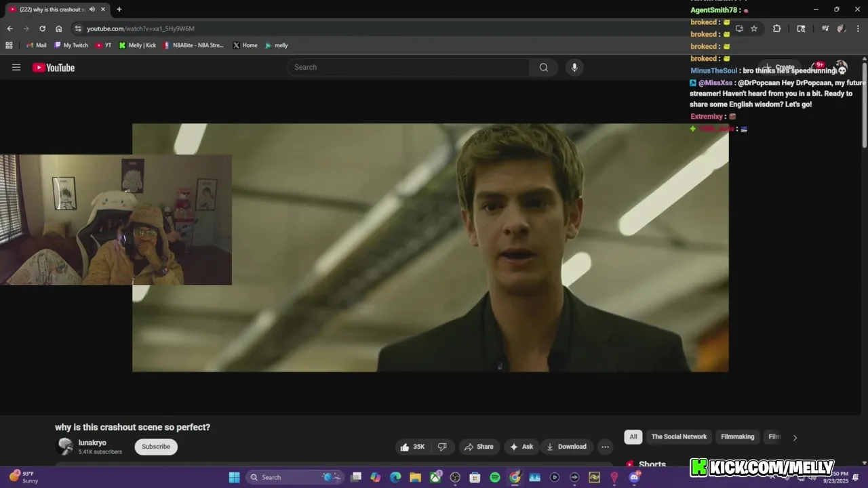
Task: Open NBABite bookmark
Action: (x=193, y=45)
